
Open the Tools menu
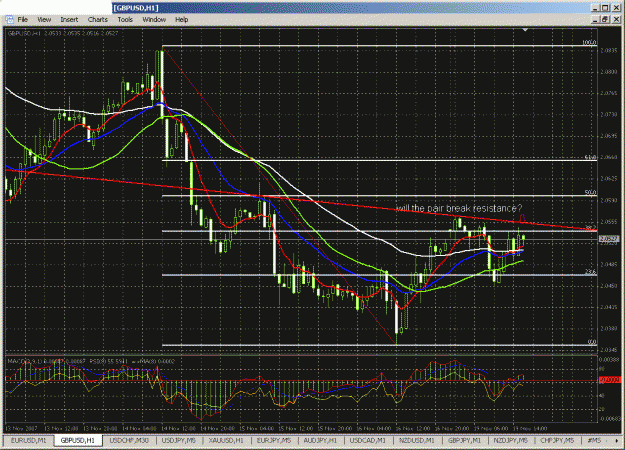pos(125,20)
